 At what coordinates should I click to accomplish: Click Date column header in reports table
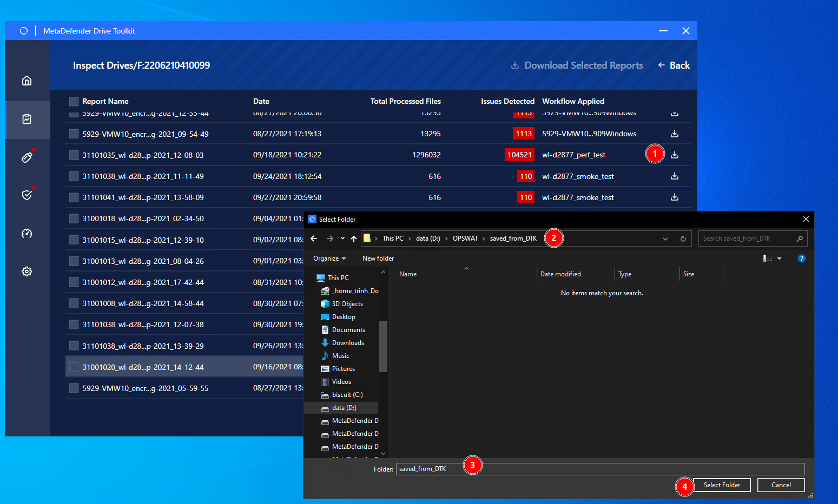tap(261, 101)
